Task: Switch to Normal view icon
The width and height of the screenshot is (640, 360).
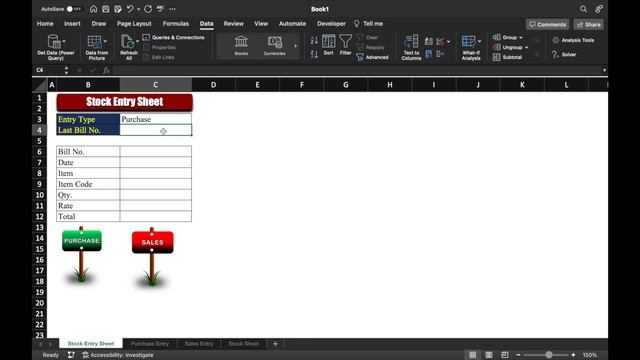Action: coord(472,355)
